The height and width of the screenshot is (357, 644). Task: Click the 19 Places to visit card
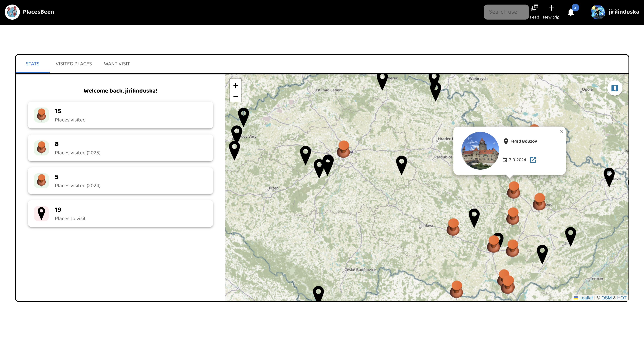120,214
